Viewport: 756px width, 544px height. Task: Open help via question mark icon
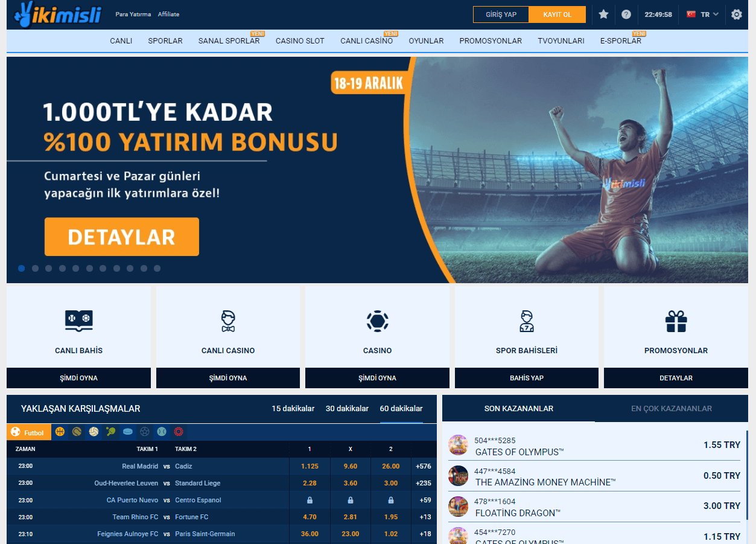(626, 14)
